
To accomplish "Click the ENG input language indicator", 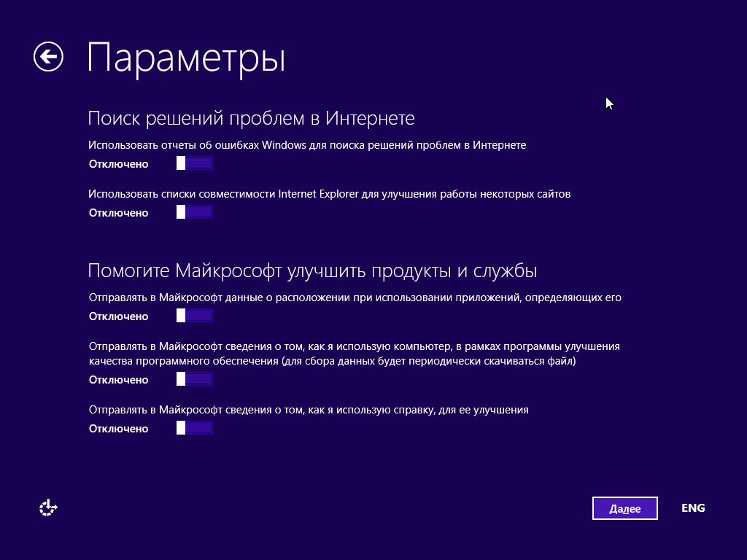I will coord(692,508).
